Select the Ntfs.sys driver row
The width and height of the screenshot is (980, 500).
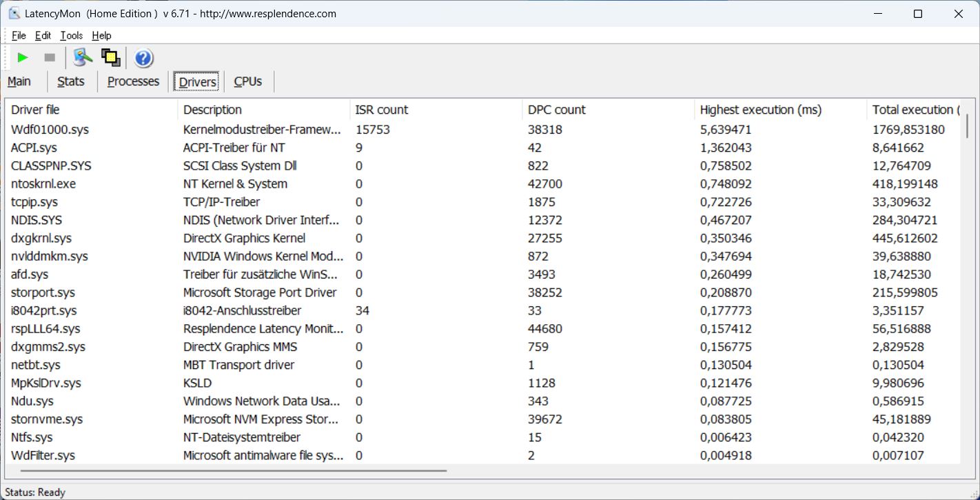click(482, 437)
